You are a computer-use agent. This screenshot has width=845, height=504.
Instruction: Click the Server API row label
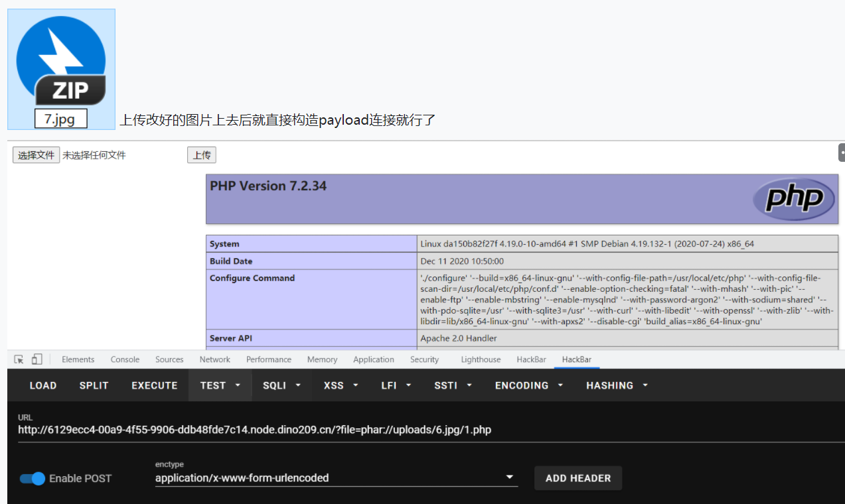tap(231, 338)
